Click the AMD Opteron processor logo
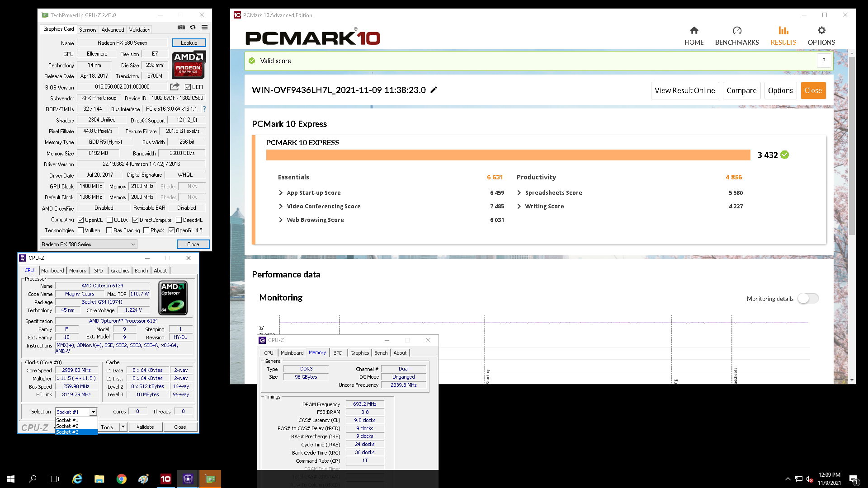 pos(173,298)
